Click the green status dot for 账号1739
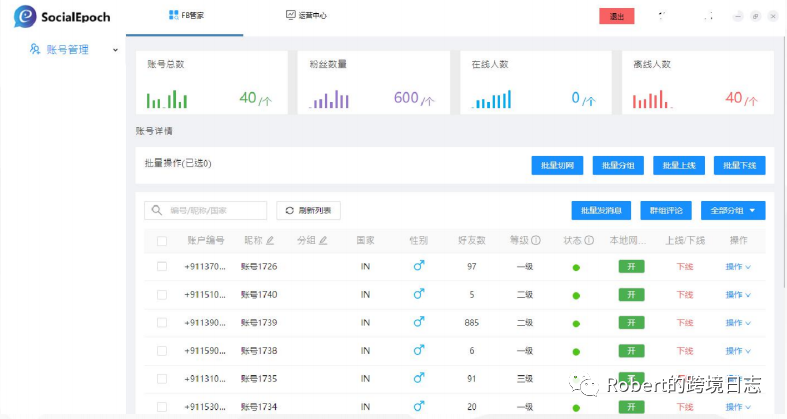 (576, 324)
